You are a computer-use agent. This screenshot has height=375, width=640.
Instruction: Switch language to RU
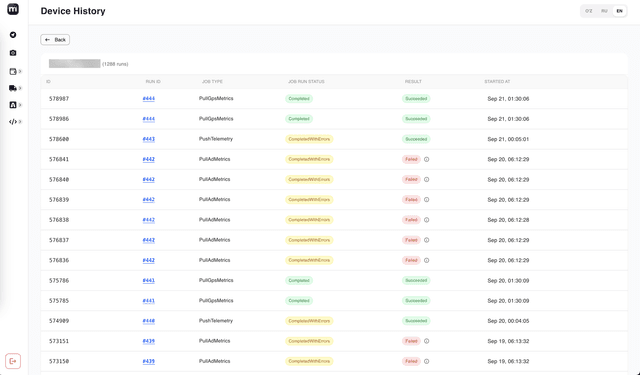click(x=604, y=11)
